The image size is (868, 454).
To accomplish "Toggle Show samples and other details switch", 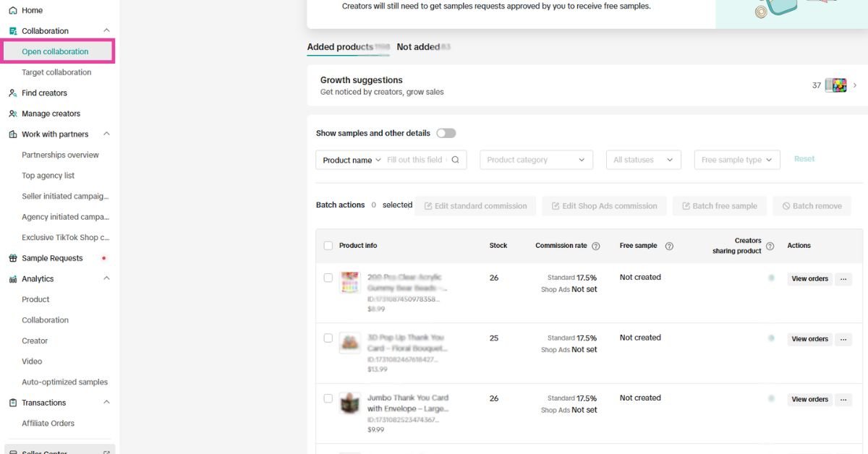I will 446,133.
